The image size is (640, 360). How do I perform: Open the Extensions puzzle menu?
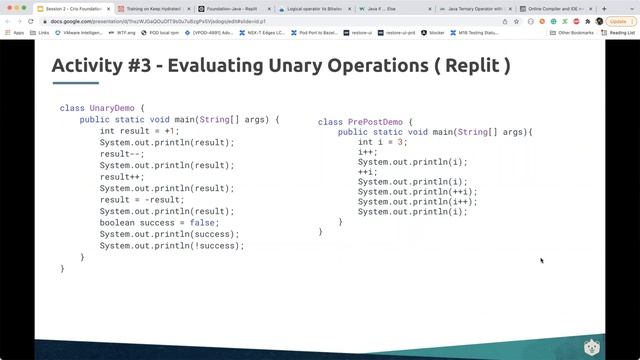588,21
